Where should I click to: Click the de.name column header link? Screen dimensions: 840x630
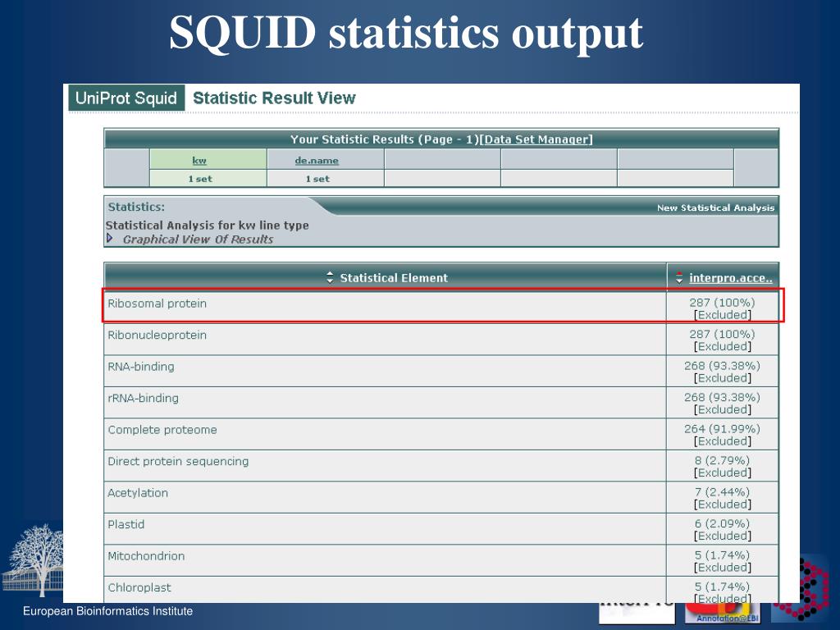317,160
